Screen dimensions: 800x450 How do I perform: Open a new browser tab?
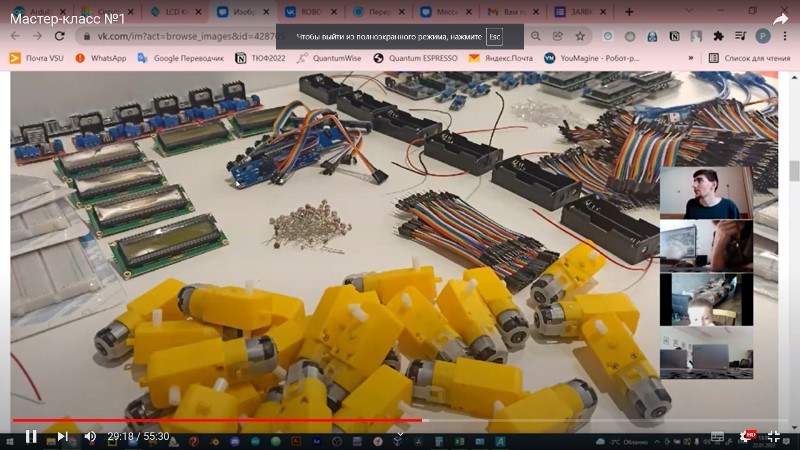click(629, 12)
